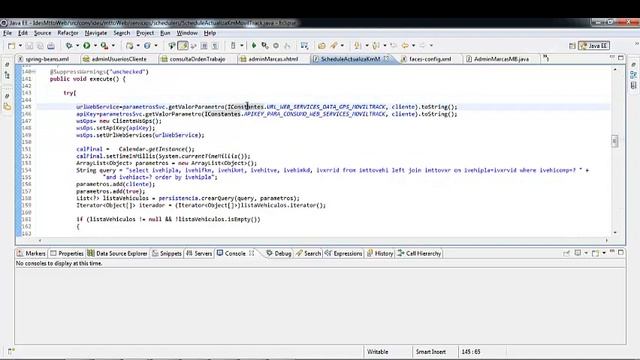
Task: Open the Servers view tab
Action: click(x=199, y=253)
